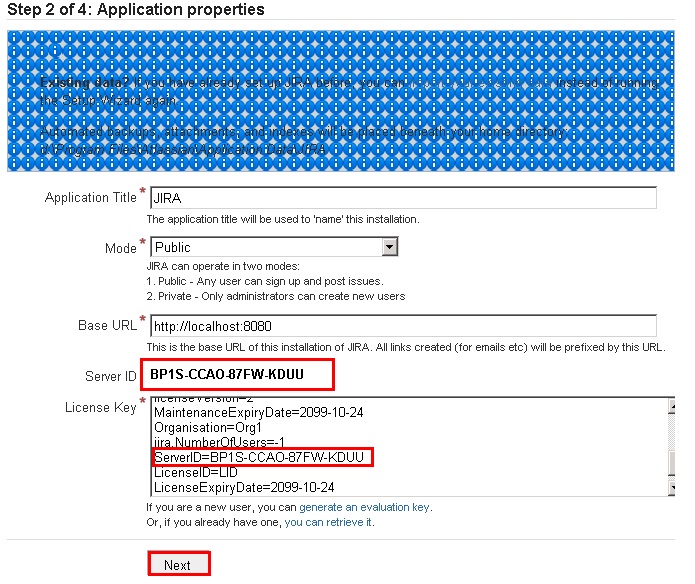The image size is (695, 584).
Task: Open the Mode dropdown set to Public
Action: pyautogui.click(x=274, y=247)
